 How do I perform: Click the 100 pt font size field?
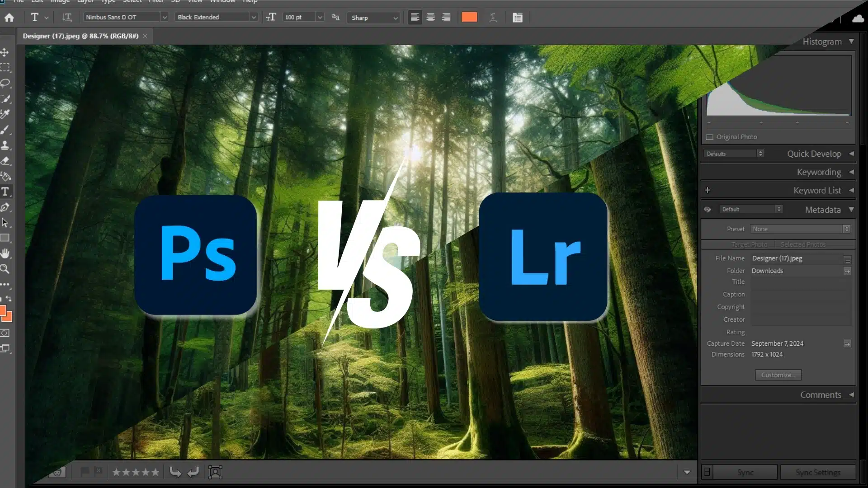tap(298, 17)
